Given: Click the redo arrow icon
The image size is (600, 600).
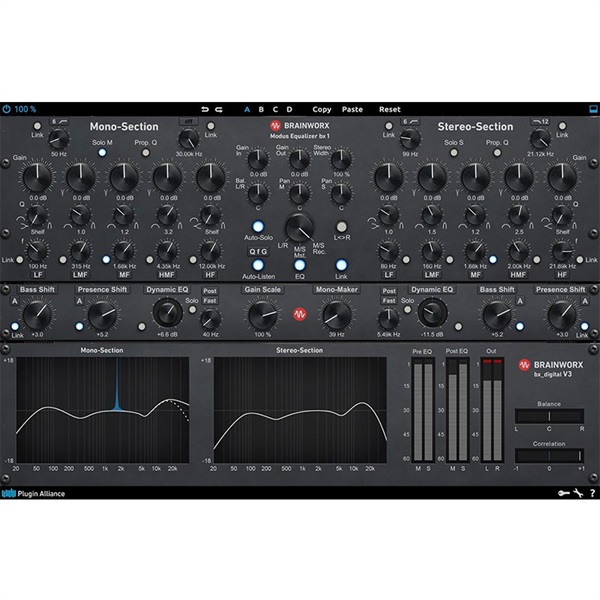Looking at the screenshot, I should [x=220, y=109].
